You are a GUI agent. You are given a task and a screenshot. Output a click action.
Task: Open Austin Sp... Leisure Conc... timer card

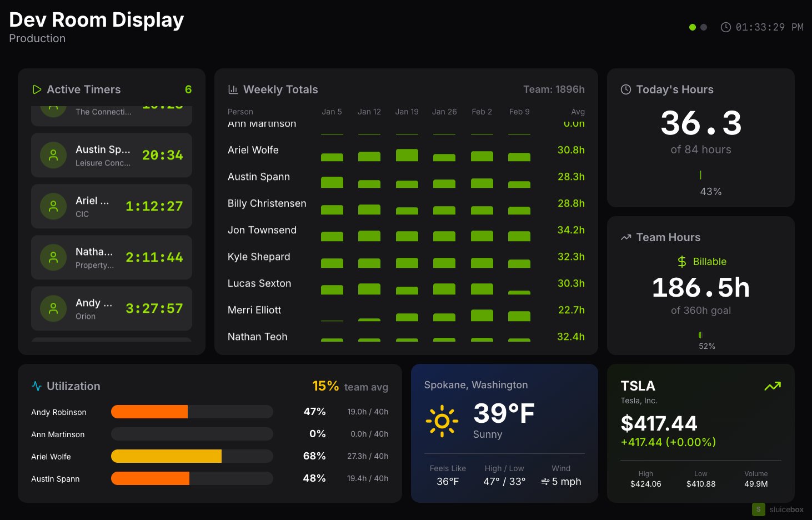click(112, 155)
